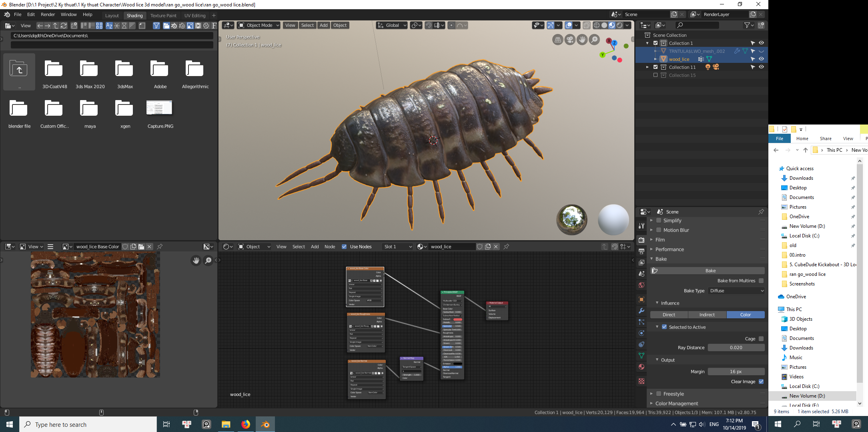Screen dimensions: 868x432
Task: Switch viewport to Rendered shading
Action: click(x=620, y=25)
